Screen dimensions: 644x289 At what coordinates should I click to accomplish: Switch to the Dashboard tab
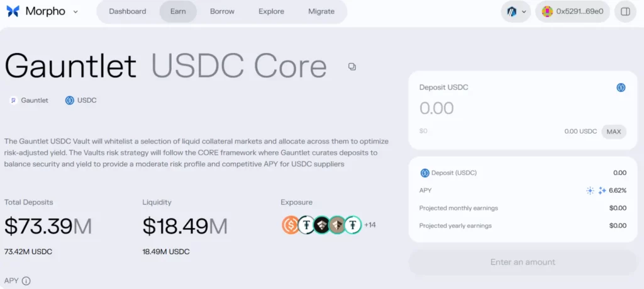tap(128, 11)
